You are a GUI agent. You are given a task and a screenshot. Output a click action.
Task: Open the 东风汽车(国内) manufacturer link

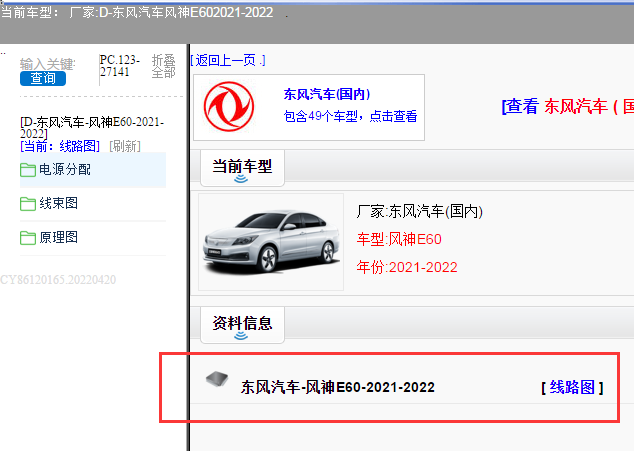point(327,94)
